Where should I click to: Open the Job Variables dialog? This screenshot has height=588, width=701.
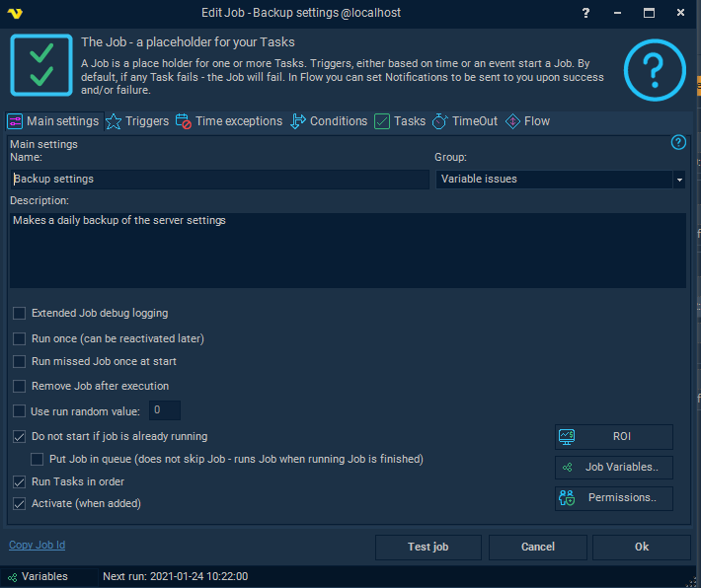tap(613, 468)
